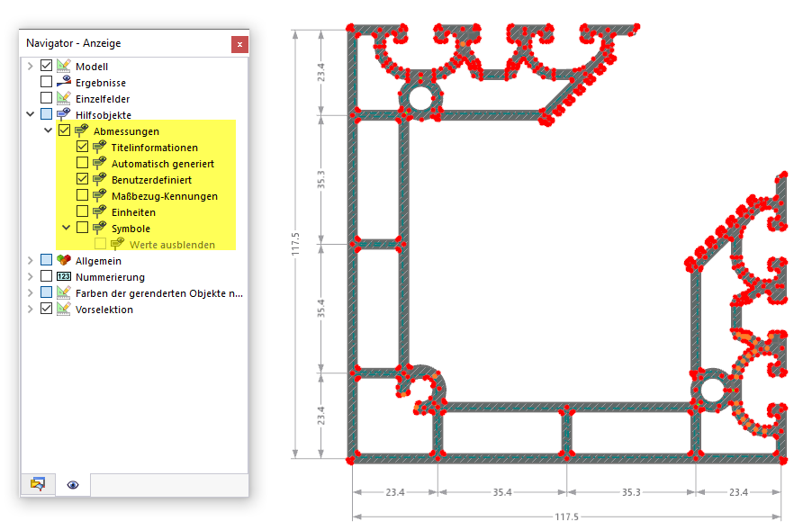
Task: Click the Maßbezug-Kennungen icon
Action: [99, 195]
